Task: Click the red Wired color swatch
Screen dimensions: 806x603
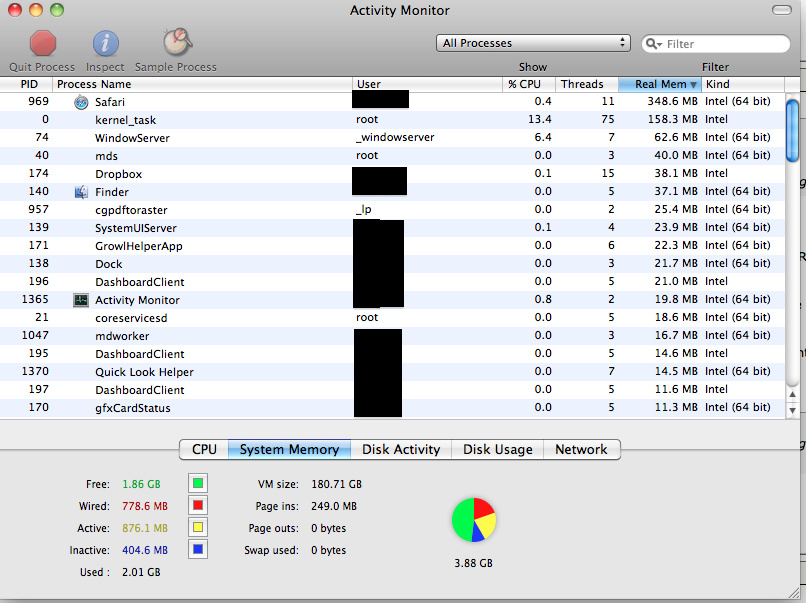Action: coord(198,506)
